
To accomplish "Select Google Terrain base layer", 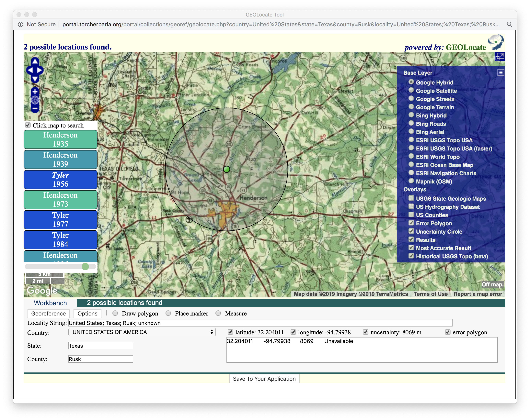I will 411,107.
